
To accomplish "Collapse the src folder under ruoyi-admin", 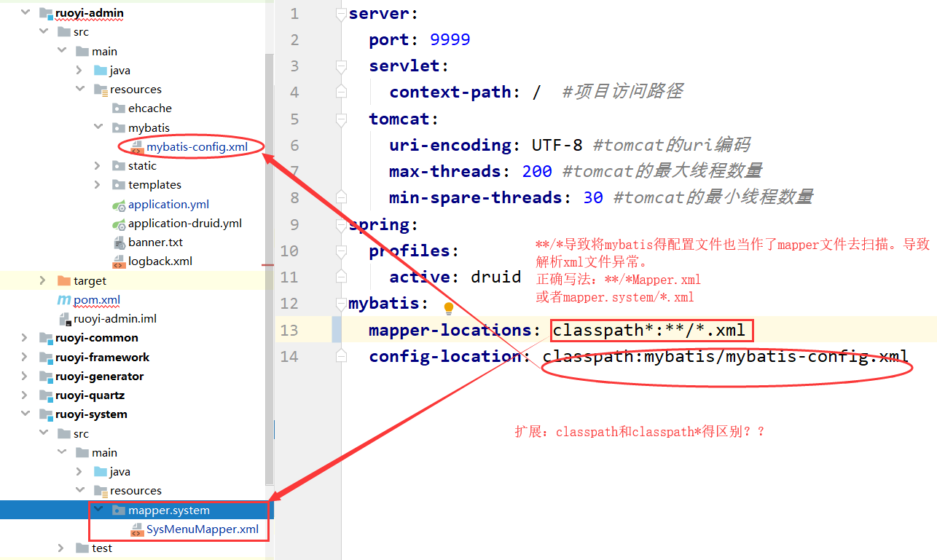I will coord(44,31).
